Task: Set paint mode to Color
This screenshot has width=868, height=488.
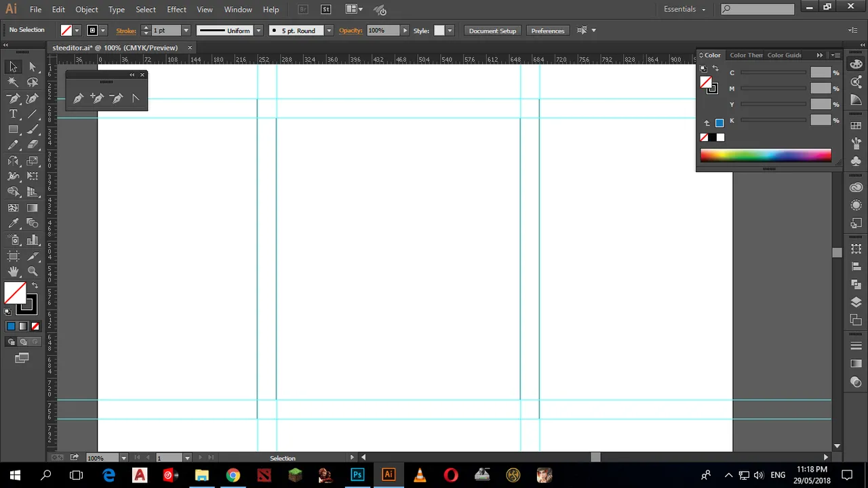Action: click(11, 326)
